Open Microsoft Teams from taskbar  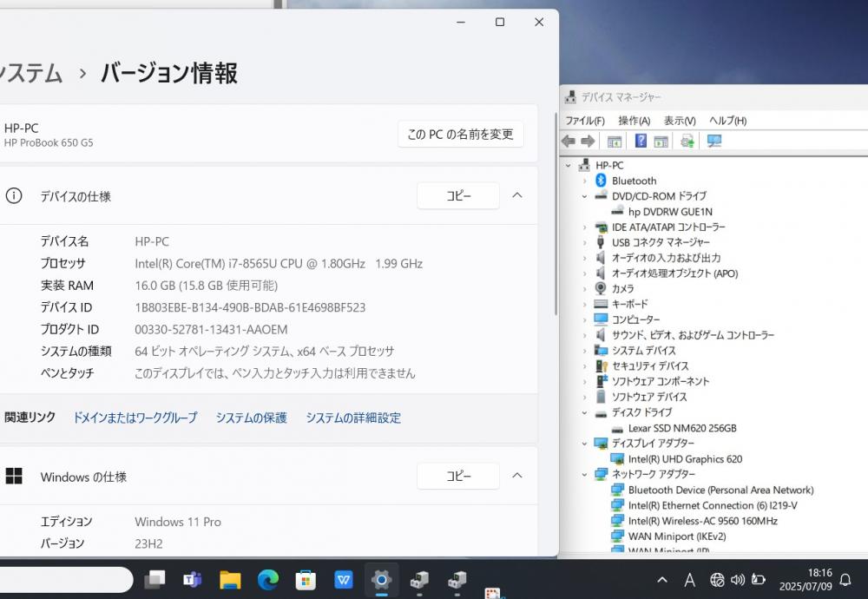192,580
